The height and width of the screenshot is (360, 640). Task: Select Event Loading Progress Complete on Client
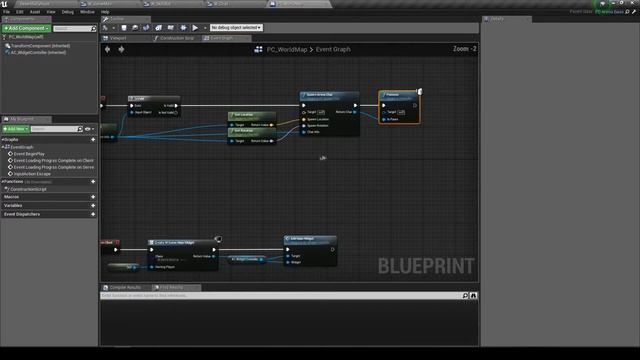point(53,160)
